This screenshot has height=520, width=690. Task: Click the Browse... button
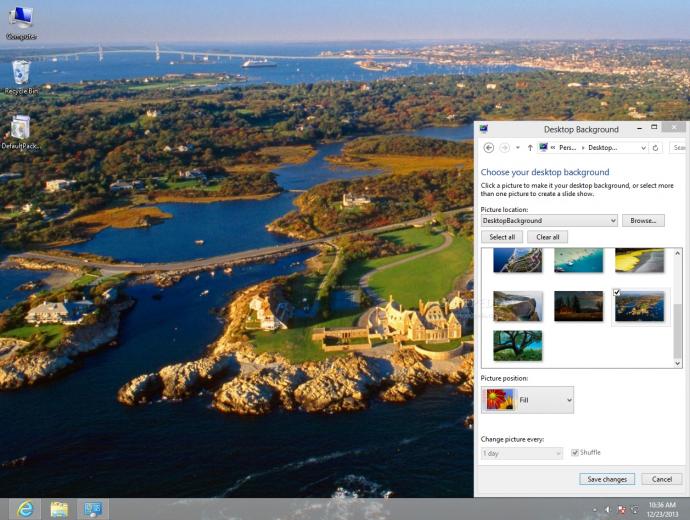click(x=643, y=220)
